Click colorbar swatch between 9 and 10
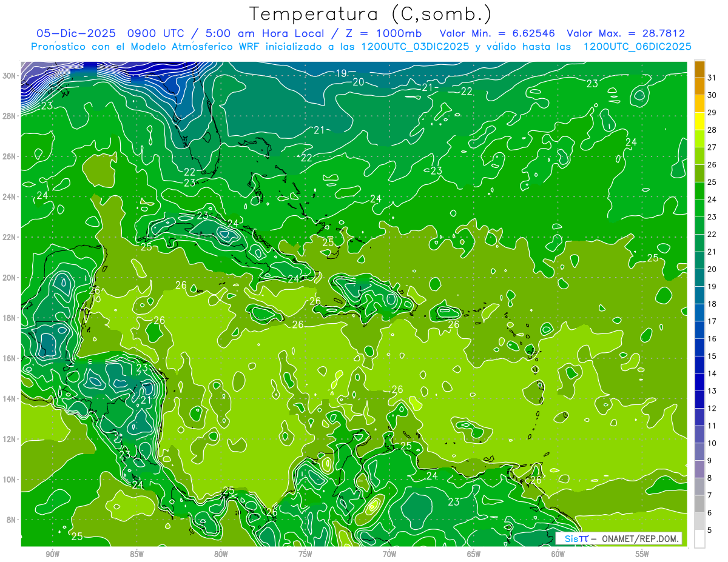Image resolution: width=728 pixels, height=562 pixels. (x=700, y=452)
